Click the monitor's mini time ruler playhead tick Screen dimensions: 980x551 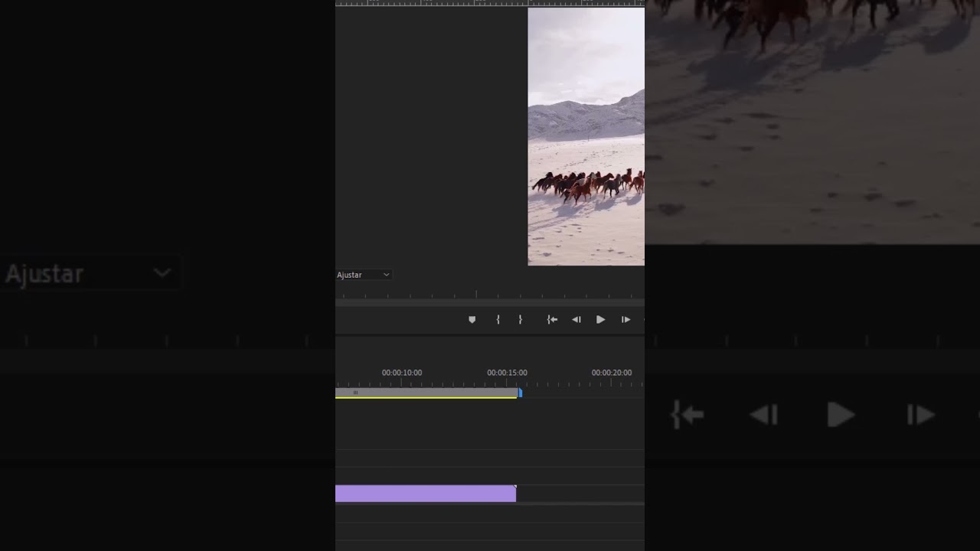point(476,294)
